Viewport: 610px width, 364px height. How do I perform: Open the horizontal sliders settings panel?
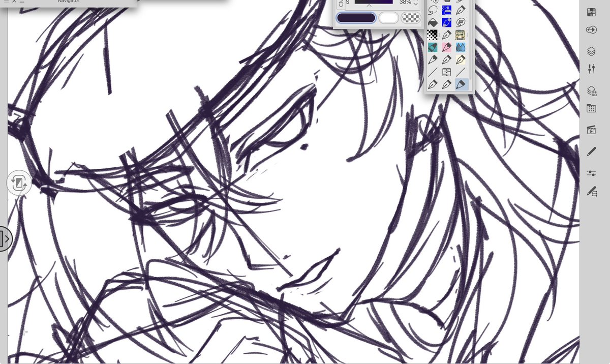pyautogui.click(x=591, y=173)
